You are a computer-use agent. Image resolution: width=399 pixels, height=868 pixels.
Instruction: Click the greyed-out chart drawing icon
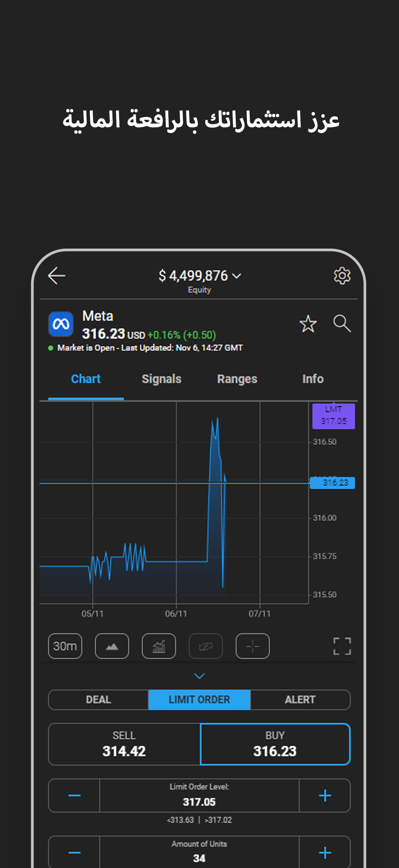click(206, 646)
